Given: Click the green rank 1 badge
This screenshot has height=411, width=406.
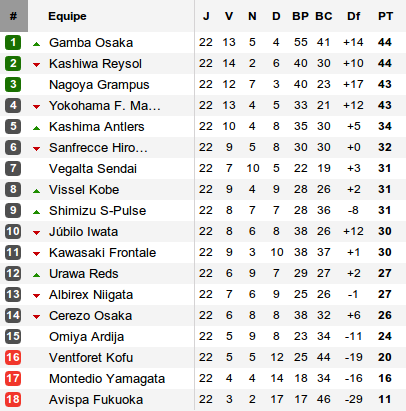Looking at the screenshot, I should pos(13,42).
